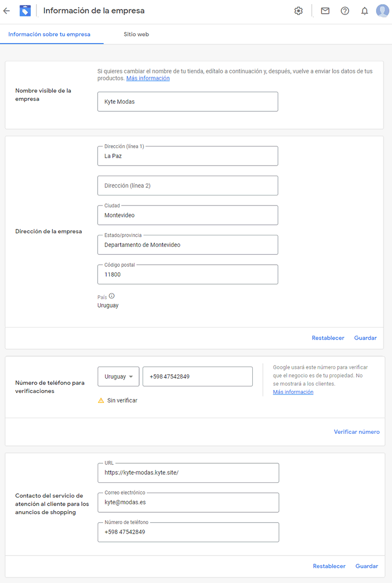This screenshot has width=392, height=583.
Task: Click the Correo electrónico field
Action: click(x=188, y=502)
